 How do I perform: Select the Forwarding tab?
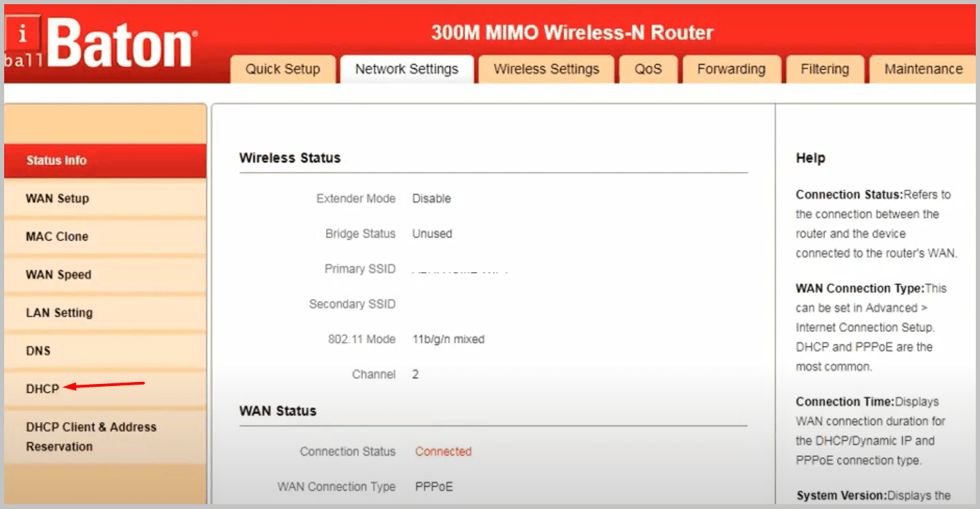(x=731, y=69)
